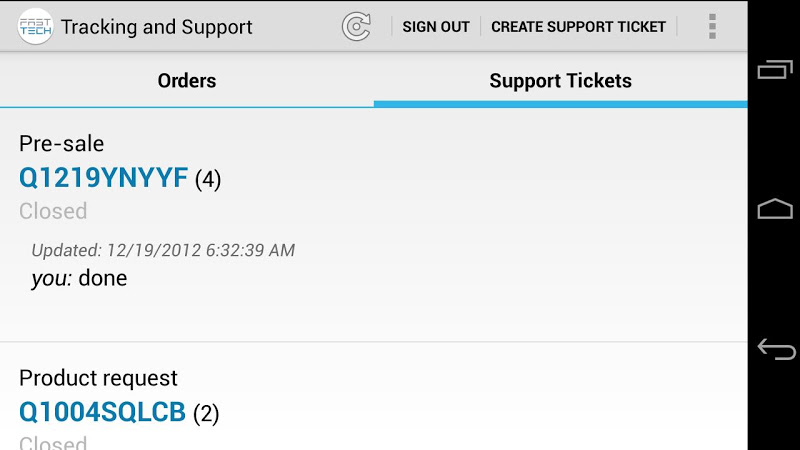Open ticket Q1004SQLCB
This screenshot has width=800, height=450.
[x=103, y=412]
